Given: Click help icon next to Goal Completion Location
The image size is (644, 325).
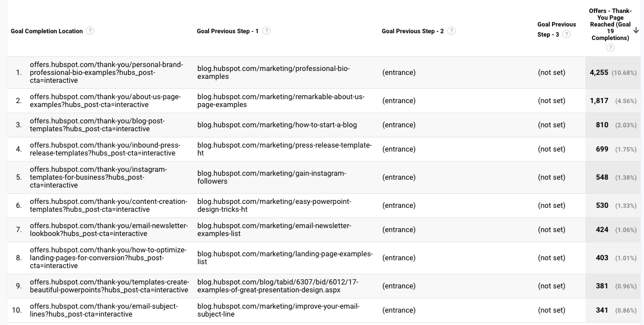Looking at the screenshot, I should (90, 31).
